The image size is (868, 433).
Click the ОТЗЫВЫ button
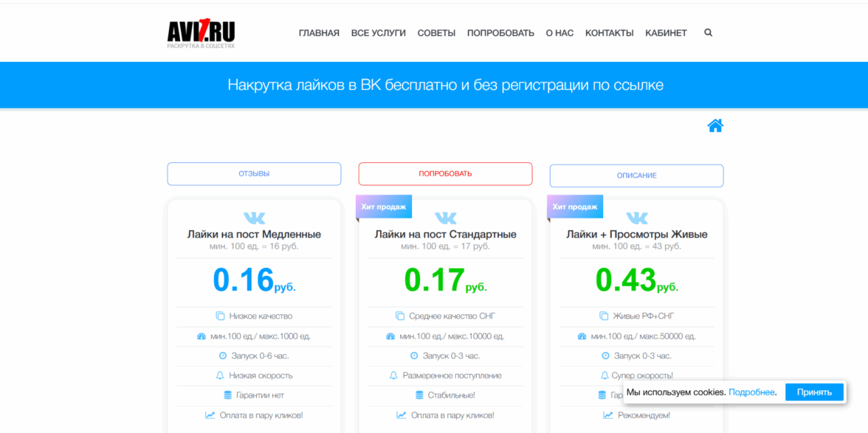(x=254, y=173)
